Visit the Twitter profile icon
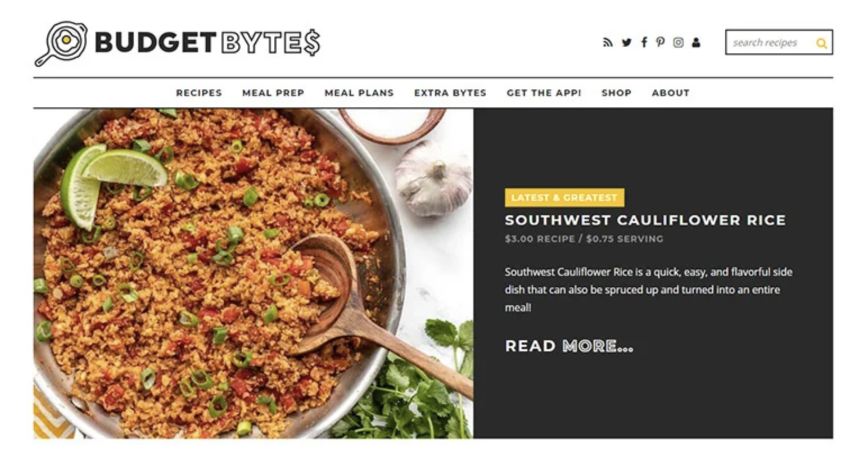Screen dimensions: 868x470 pyautogui.click(x=626, y=43)
